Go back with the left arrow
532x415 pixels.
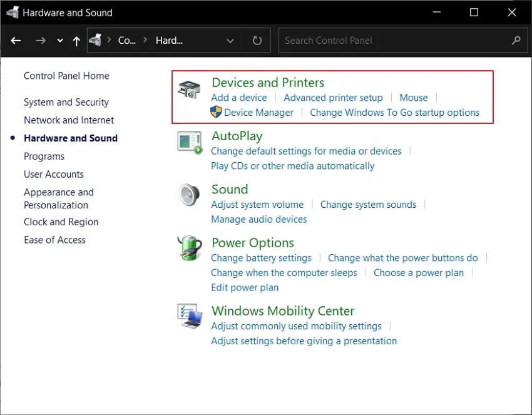[x=16, y=41]
